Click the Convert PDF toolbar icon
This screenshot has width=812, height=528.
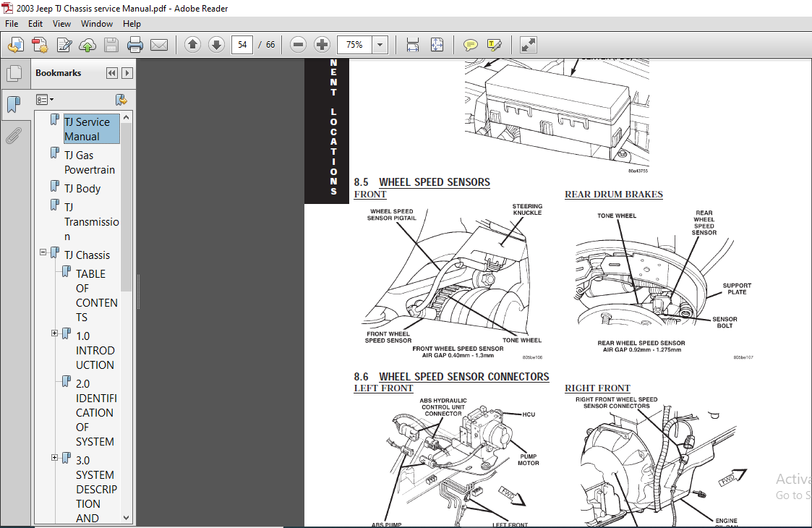40,45
